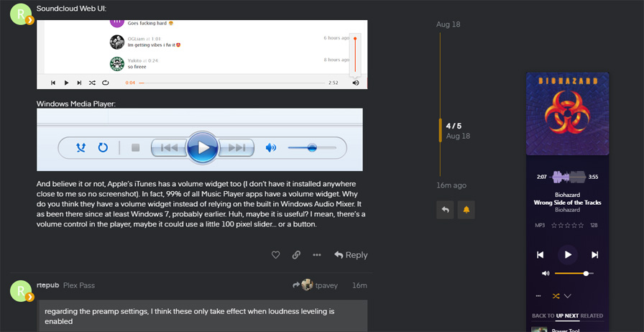Click the big blue Windows Media Player play button
Viewport: 644px width, 332px height.
[203, 147]
